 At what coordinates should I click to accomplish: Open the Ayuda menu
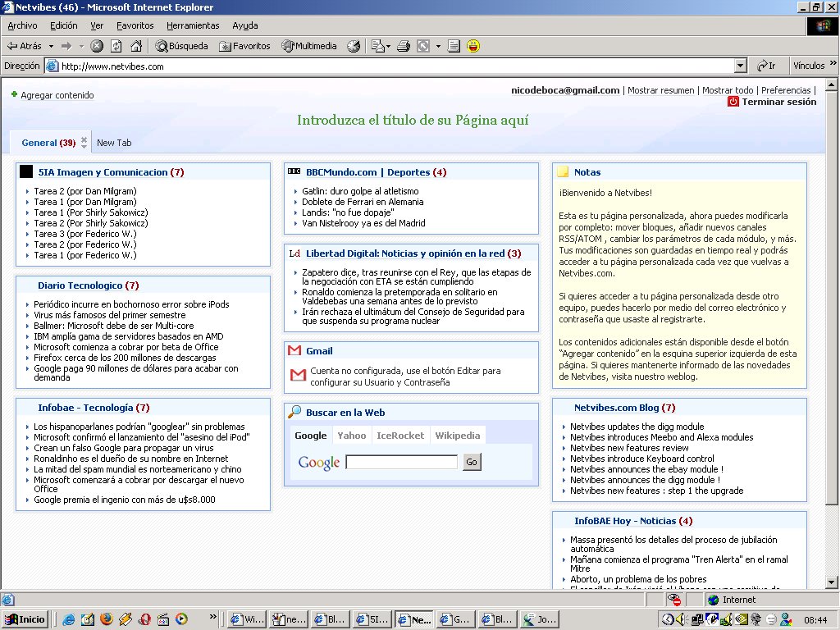click(x=244, y=25)
